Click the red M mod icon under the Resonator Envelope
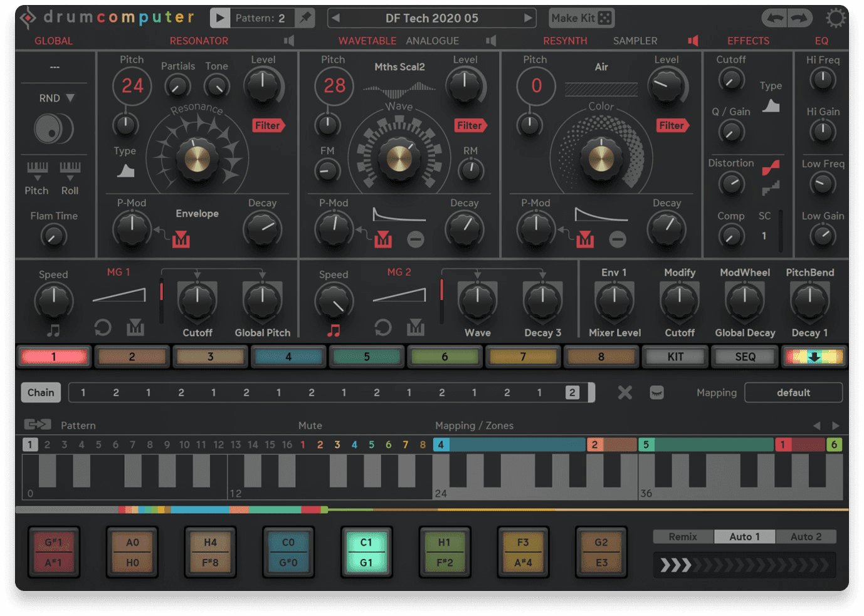The image size is (864, 616). (181, 239)
